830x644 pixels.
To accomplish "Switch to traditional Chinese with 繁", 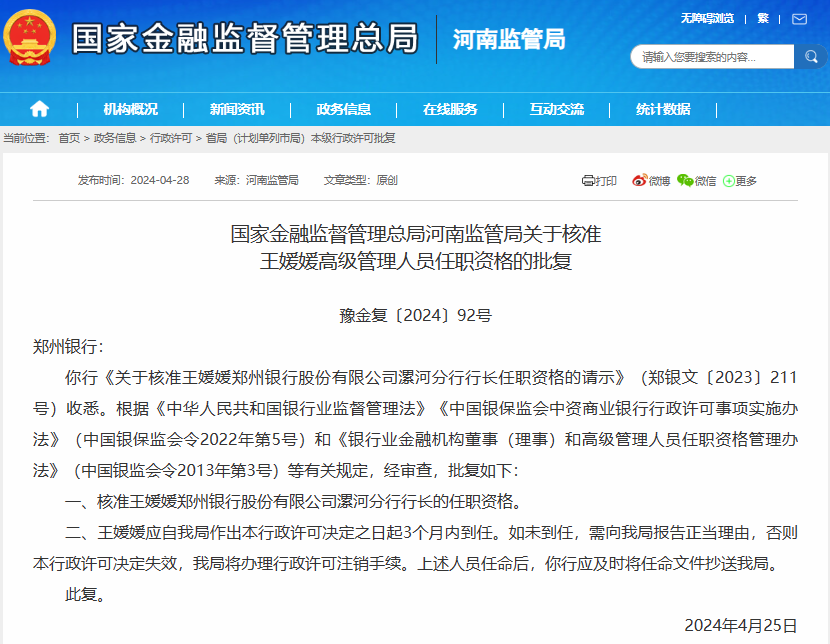I will click(x=763, y=18).
